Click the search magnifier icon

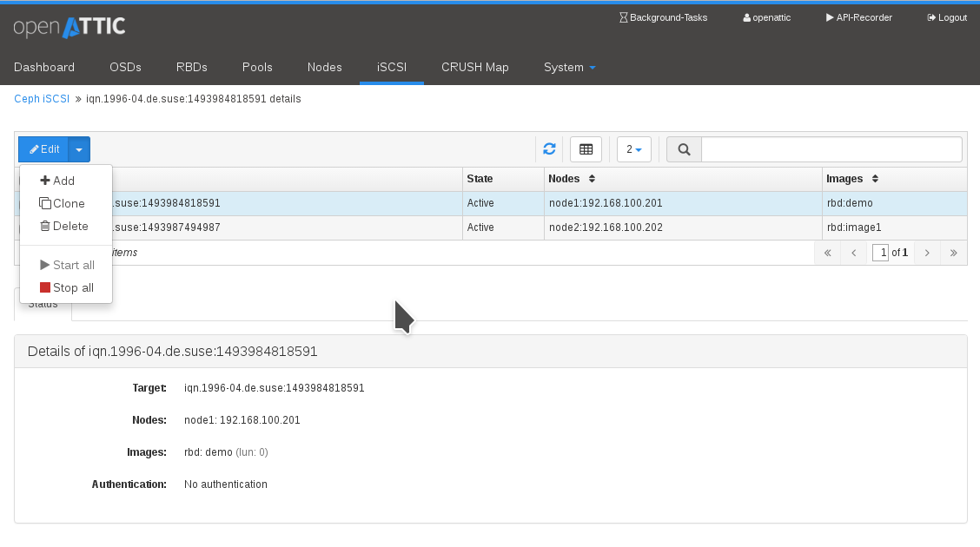coord(684,149)
